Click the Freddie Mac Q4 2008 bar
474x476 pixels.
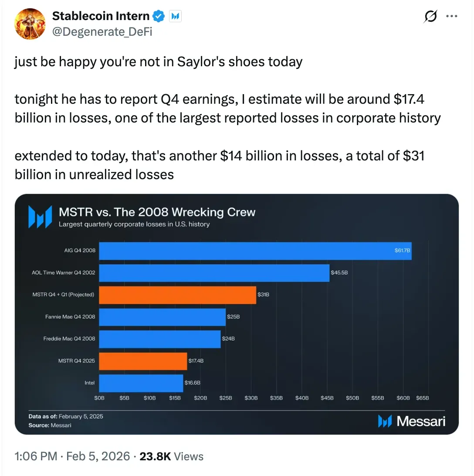coord(160,339)
